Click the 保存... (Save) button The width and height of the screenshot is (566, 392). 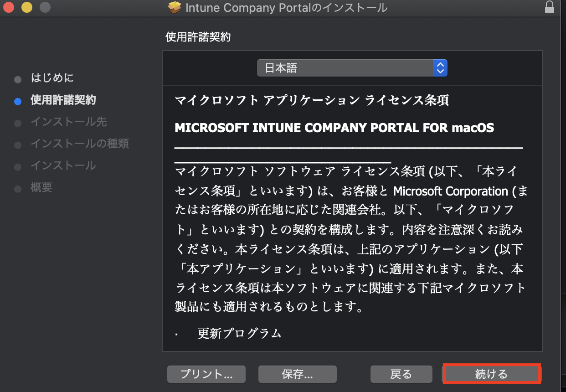pos(297,374)
